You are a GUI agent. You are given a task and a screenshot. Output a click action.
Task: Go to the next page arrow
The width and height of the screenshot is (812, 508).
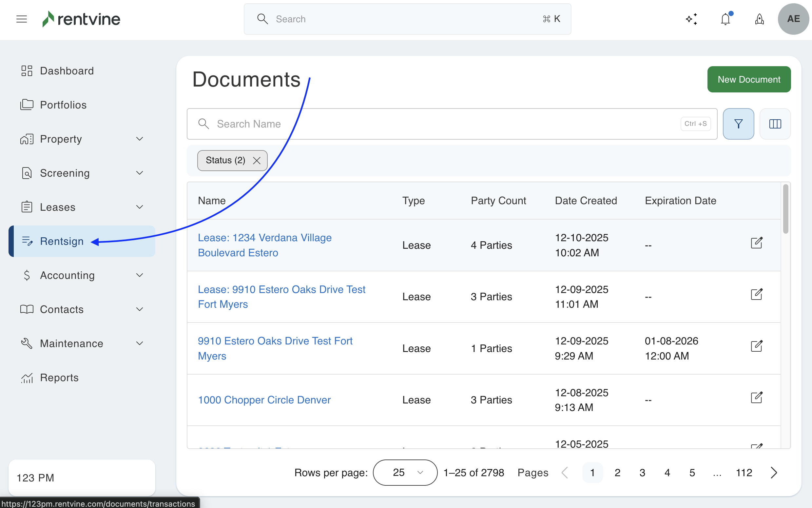(x=774, y=472)
